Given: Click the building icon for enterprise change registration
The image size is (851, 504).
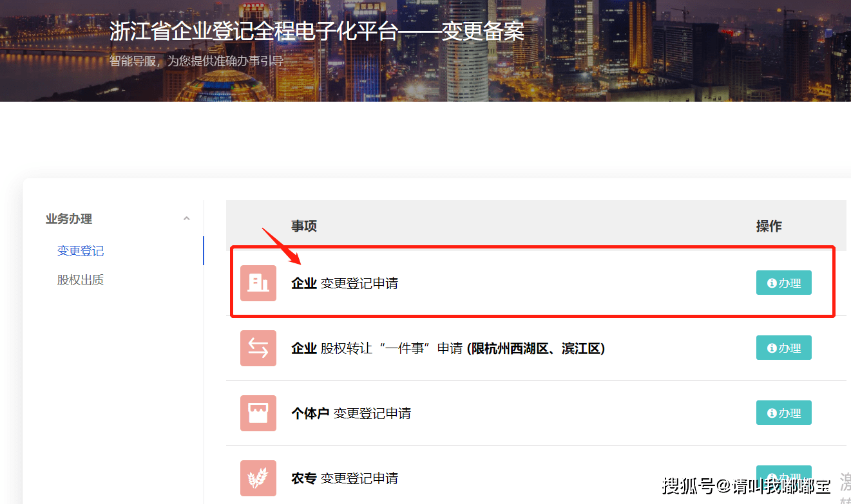Looking at the screenshot, I should tap(258, 283).
